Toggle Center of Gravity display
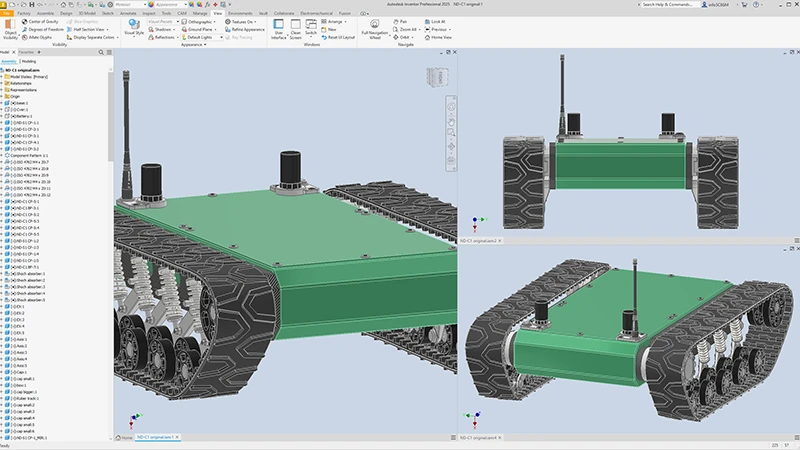Image resolution: width=800 pixels, height=450 pixels. 42,21
